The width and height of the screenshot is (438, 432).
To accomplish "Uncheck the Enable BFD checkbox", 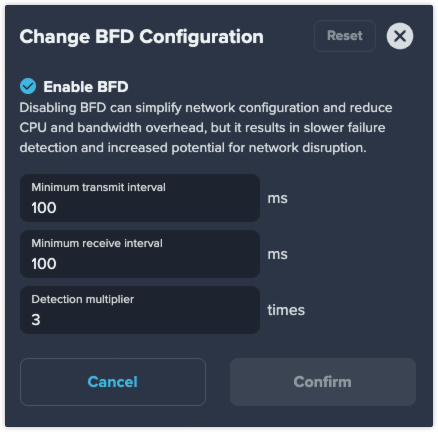I will pyautogui.click(x=28, y=86).
